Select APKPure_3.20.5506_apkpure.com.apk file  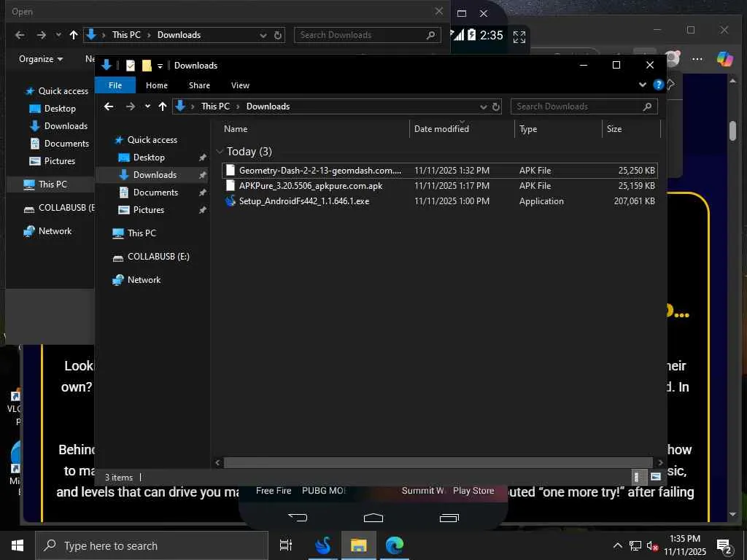pos(440,186)
